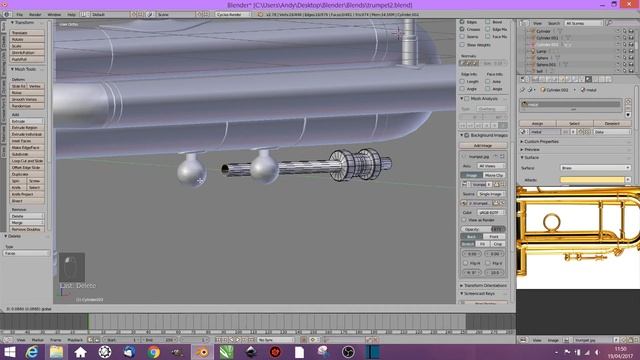Click the Add Image button
640x360 pixels.
[x=483, y=145]
